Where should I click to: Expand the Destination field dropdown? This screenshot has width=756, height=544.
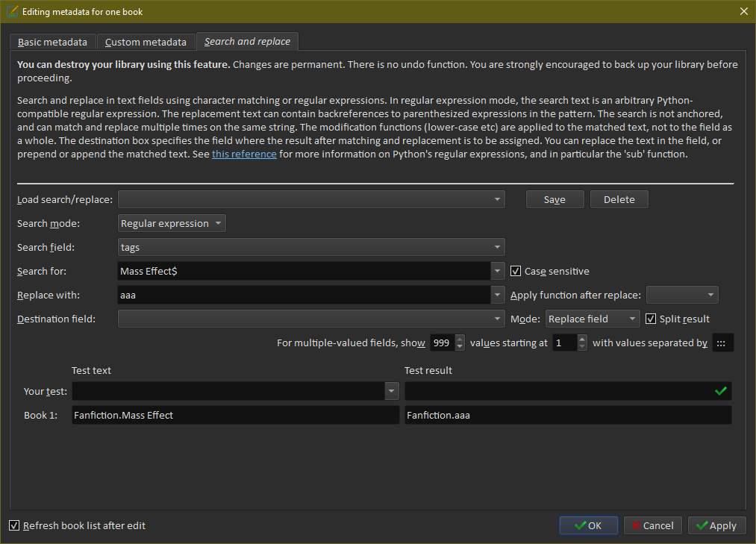click(311, 319)
